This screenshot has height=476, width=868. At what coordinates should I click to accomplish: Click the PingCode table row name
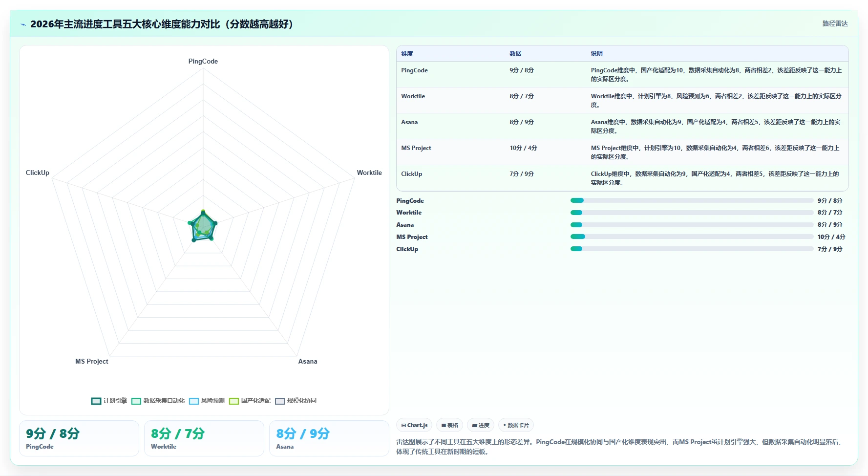tap(414, 70)
